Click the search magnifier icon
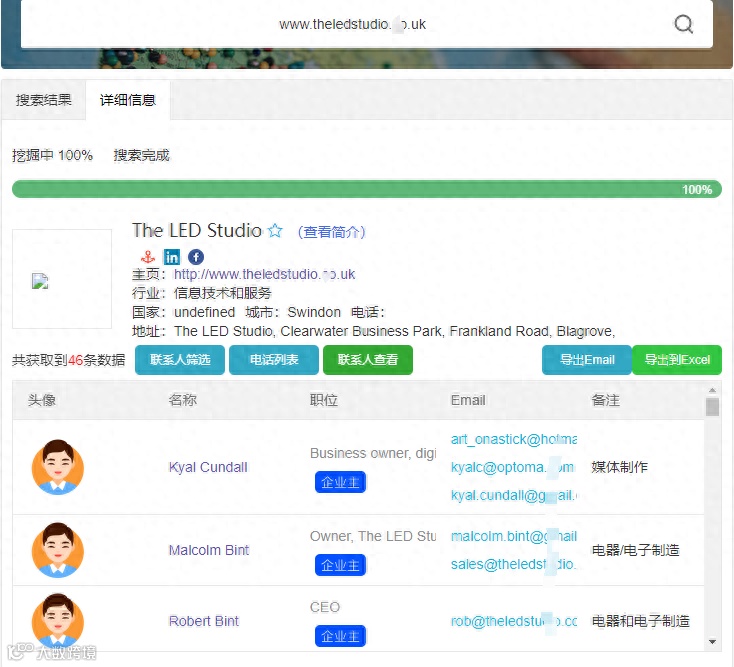 point(683,24)
